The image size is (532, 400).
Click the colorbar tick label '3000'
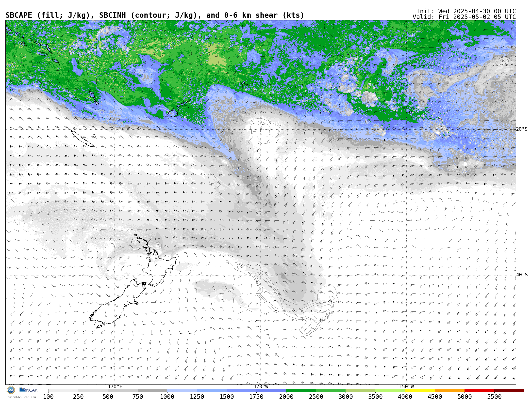point(346,397)
